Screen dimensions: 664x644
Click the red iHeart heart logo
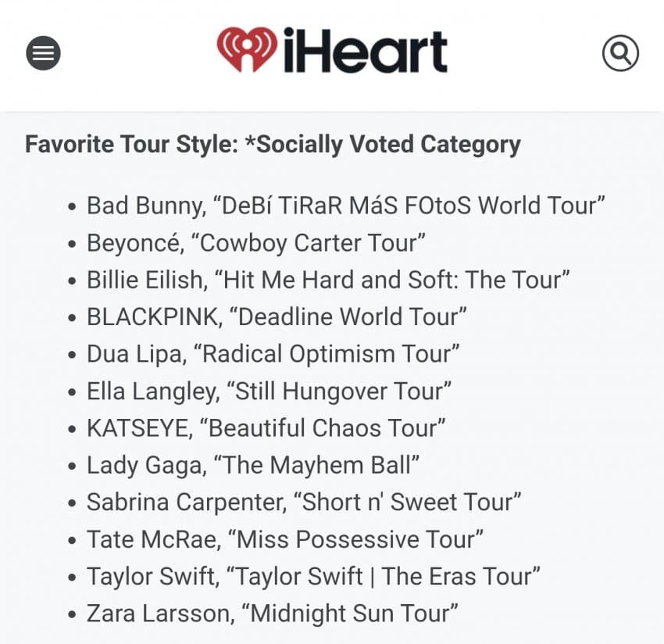(246, 50)
